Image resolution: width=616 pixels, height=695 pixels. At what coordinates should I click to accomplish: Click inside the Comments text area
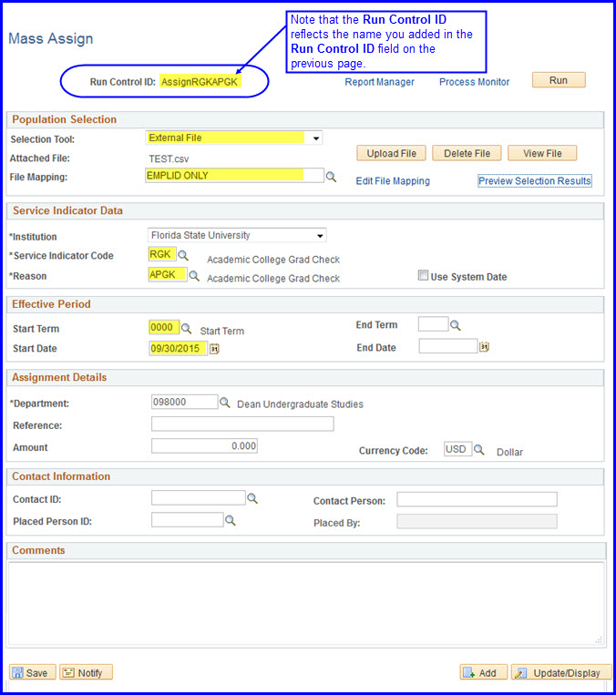(x=306, y=601)
